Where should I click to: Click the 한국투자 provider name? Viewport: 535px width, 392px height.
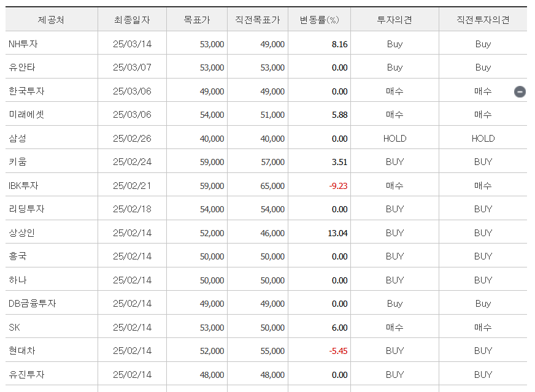(26, 91)
